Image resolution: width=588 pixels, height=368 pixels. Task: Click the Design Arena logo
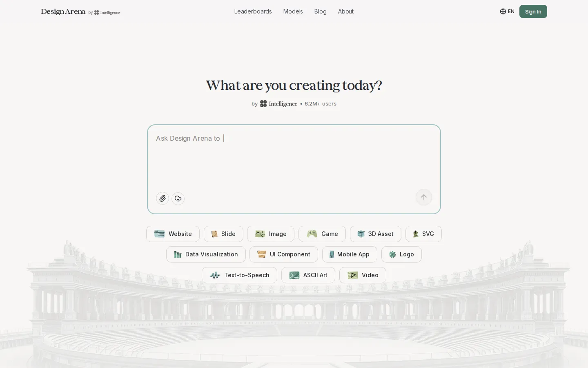pos(63,11)
